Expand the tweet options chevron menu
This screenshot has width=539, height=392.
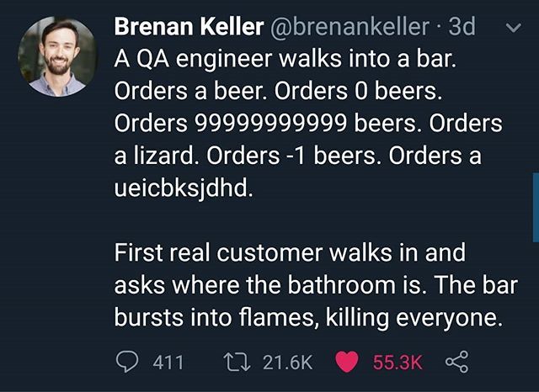click(514, 28)
